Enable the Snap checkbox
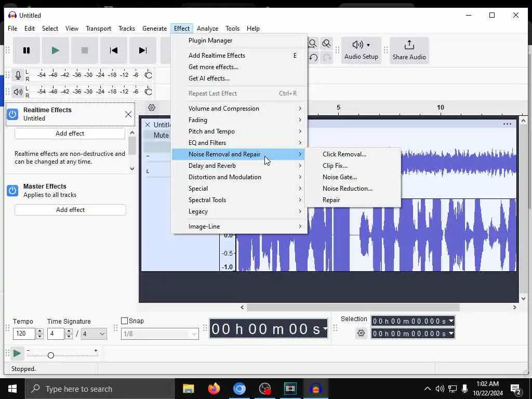532x399 pixels. coord(125,321)
